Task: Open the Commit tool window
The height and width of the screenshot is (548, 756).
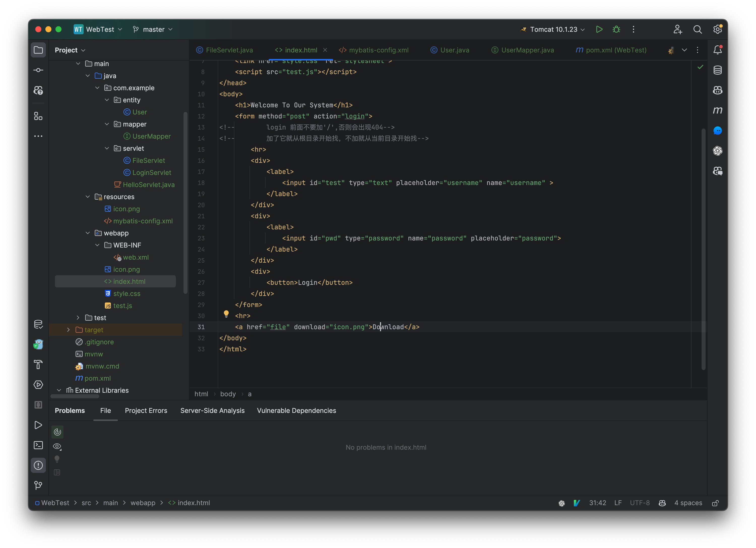Action: (38, 70)
